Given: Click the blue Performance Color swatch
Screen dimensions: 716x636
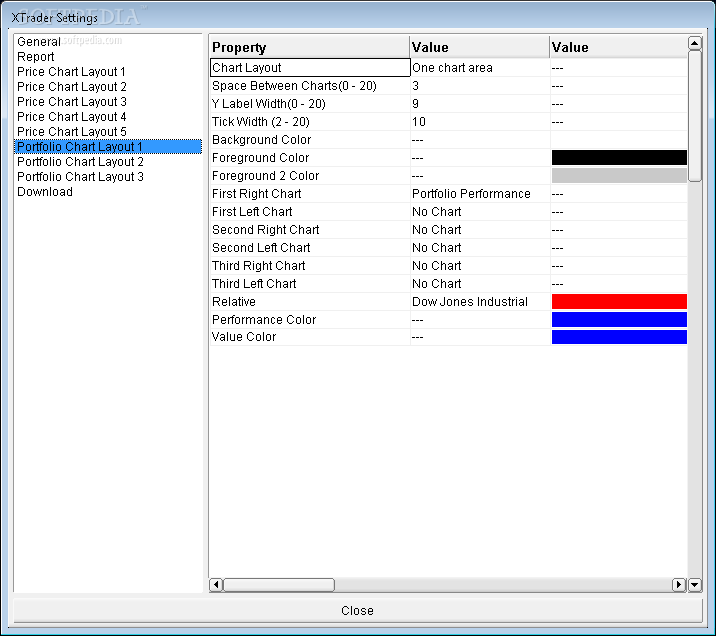Looking at the screenshot, I should 619,319.
